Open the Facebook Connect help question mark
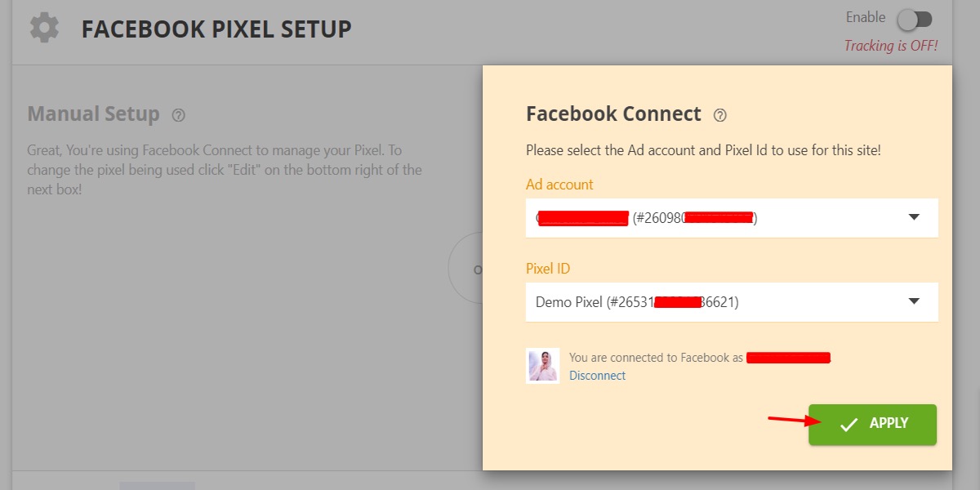 tap(719, 115)
